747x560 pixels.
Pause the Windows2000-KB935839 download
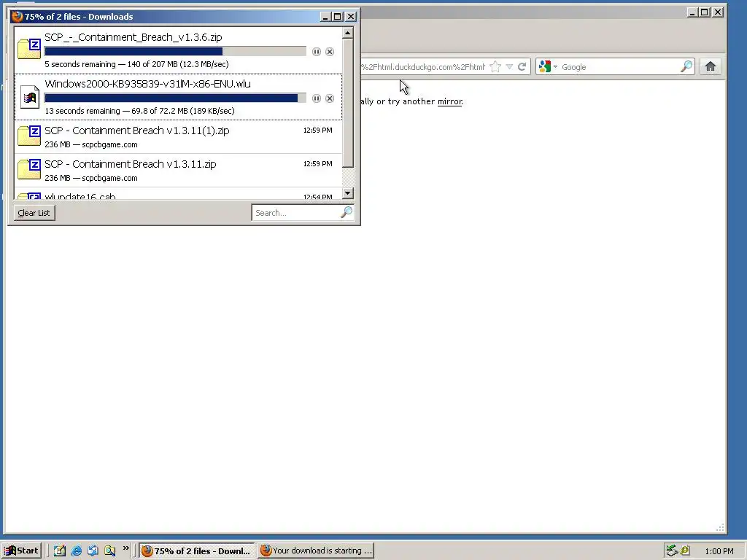(317, 98)
